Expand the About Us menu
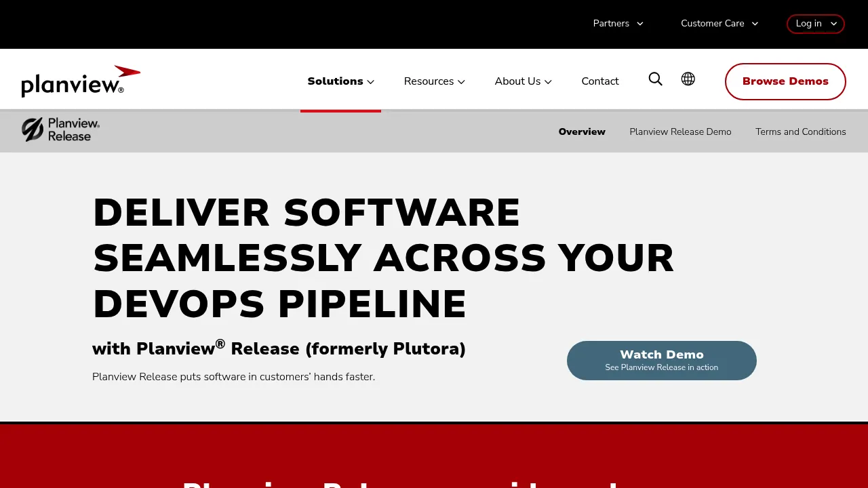Screen dimensions: 868x488 point(523,81)
